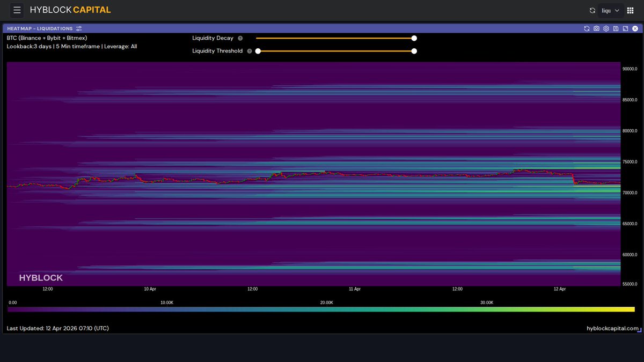The image size is (644, 362).
Task: Refresh the heat map panel data
Action: tap(587, 28)
